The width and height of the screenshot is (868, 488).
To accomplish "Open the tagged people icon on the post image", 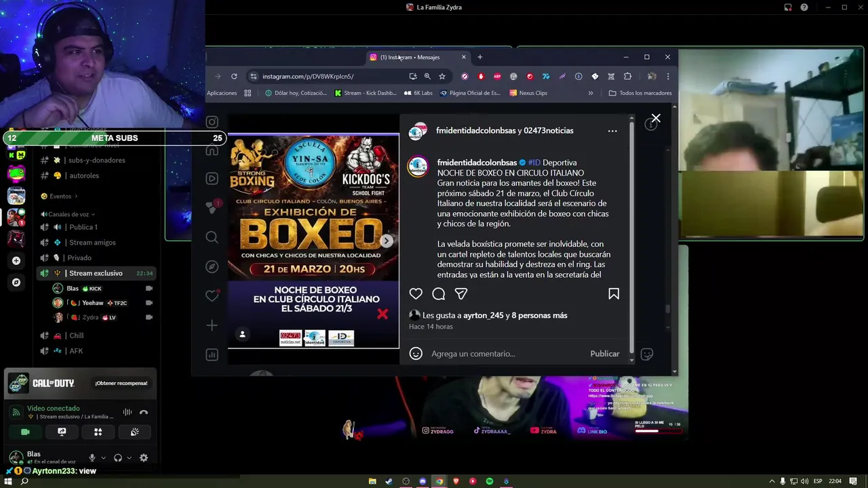I will pos(242,334).
